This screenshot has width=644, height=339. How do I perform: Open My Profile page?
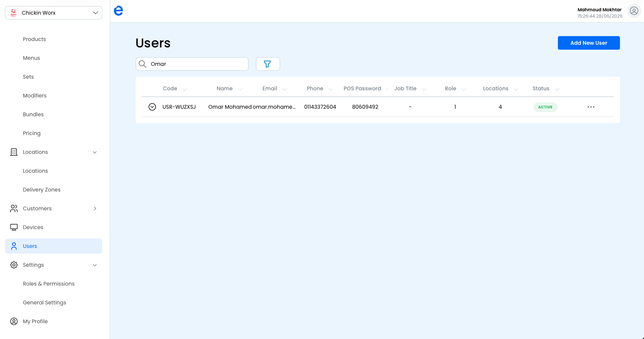click(35, 321)
